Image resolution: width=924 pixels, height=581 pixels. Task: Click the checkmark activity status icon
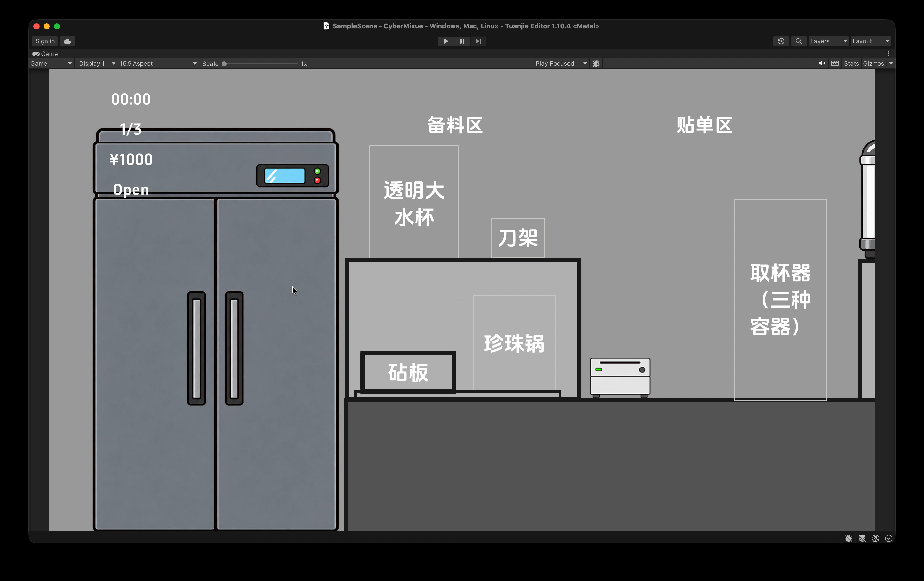click(889, 538)
